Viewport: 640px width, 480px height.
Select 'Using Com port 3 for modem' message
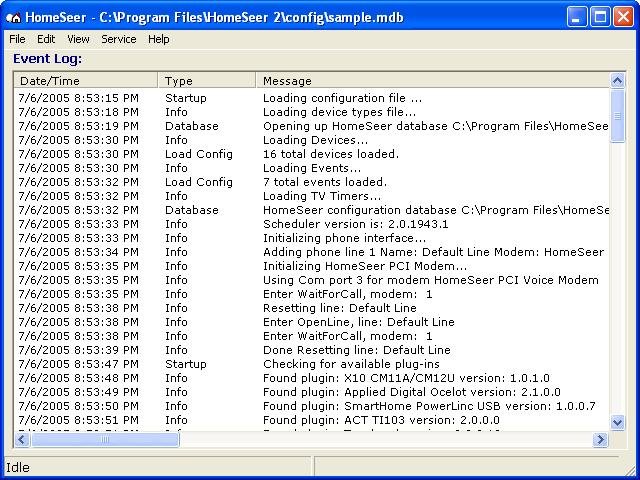coord(431,280)
